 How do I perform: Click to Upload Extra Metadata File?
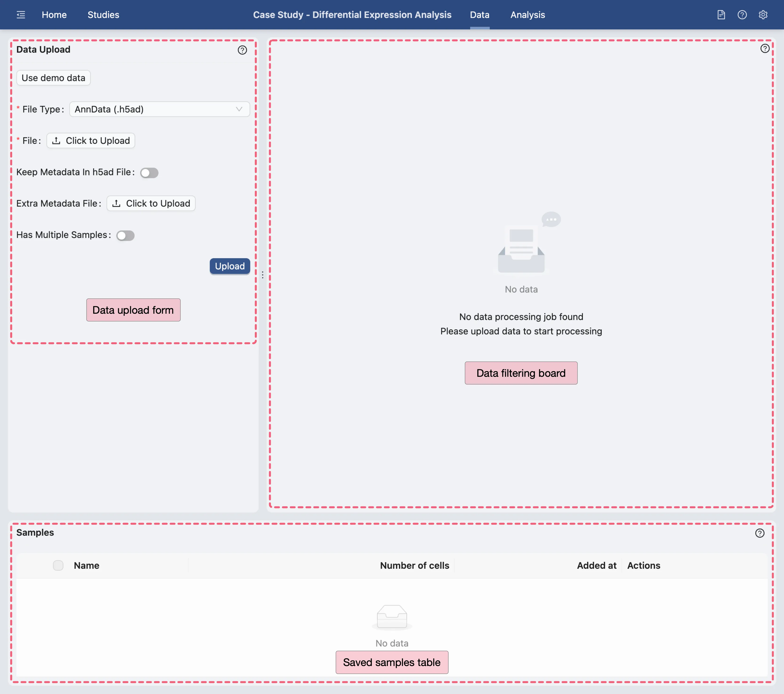[151, 203]
